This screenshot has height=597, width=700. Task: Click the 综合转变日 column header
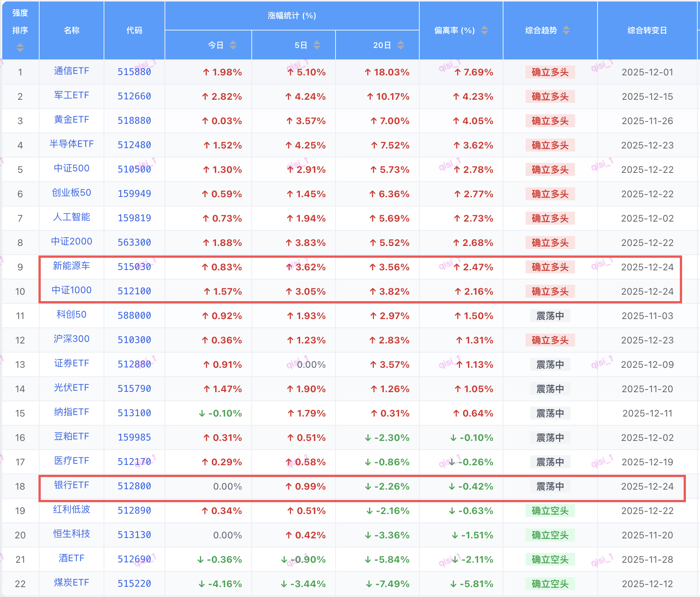(x=647, y=30)
